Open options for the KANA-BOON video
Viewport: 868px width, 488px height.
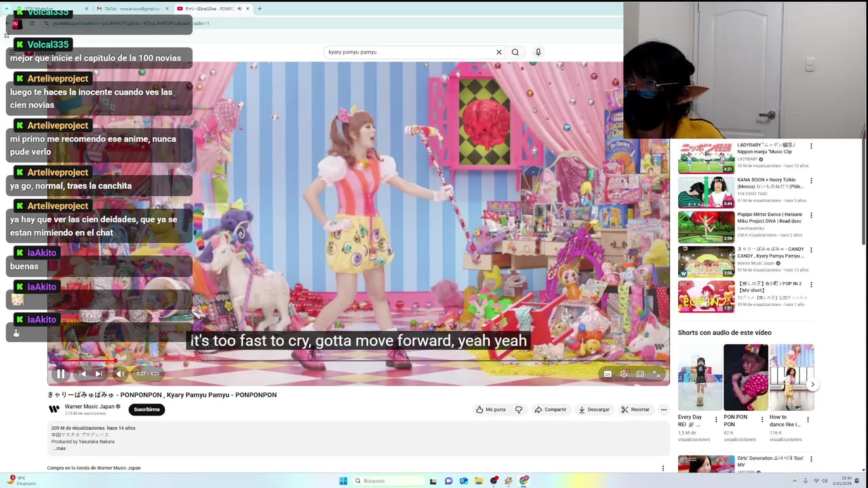tap(811, 181)
